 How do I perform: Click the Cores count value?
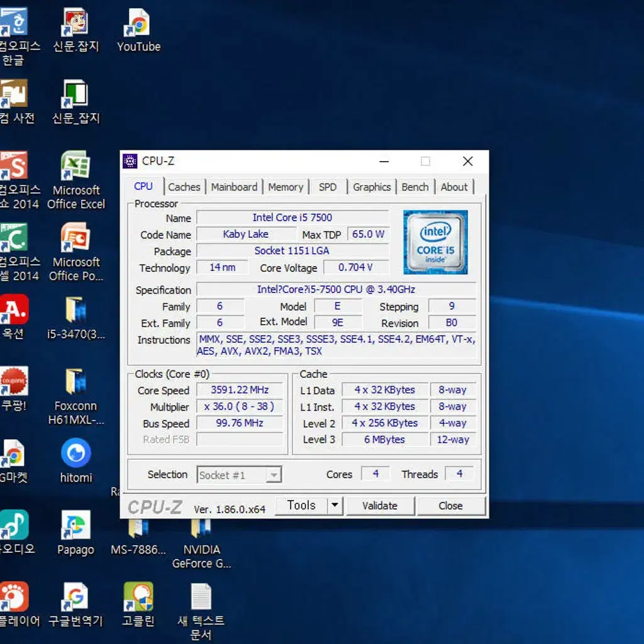click(x=375, y=474)
